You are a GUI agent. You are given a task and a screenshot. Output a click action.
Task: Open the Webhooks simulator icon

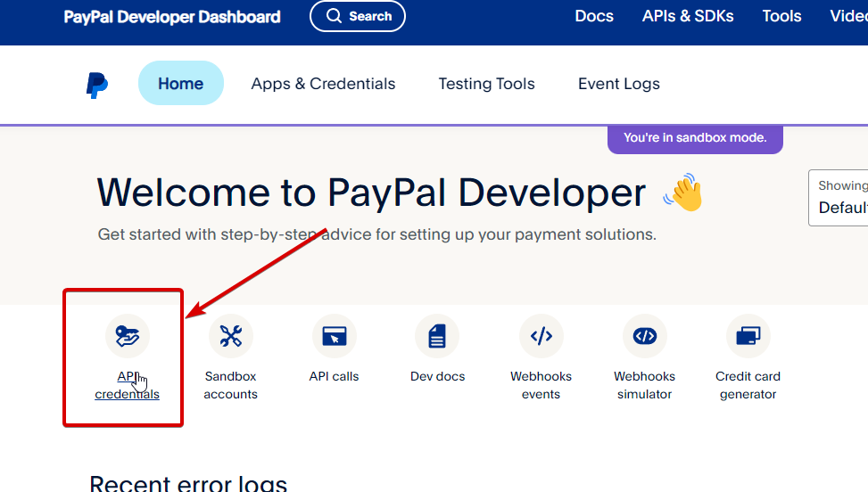[644, 336]
